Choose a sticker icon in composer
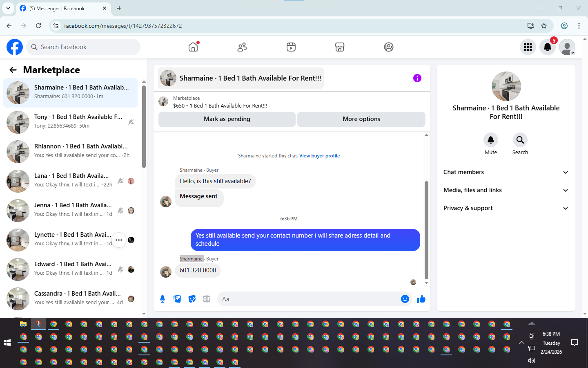588x368 pixels. click(x=192, y=299)
